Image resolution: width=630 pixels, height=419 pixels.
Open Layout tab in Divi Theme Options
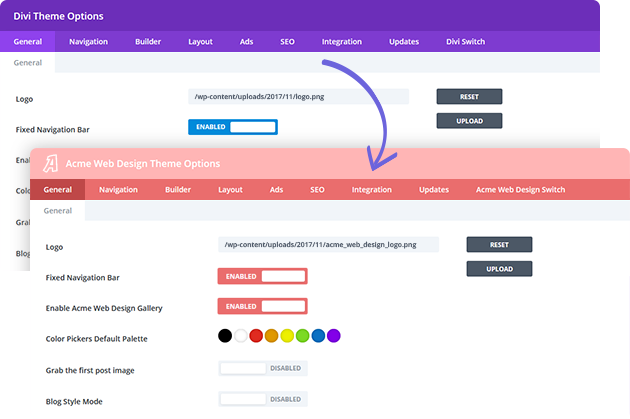pos(200,41)
